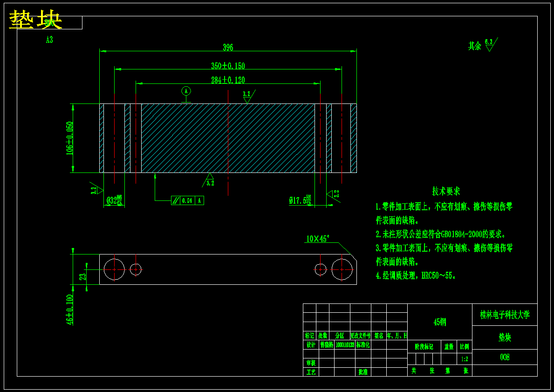554x392 pixels.
Task: Select the 阶段标记 header cell
Action: [x=424, y=347]
